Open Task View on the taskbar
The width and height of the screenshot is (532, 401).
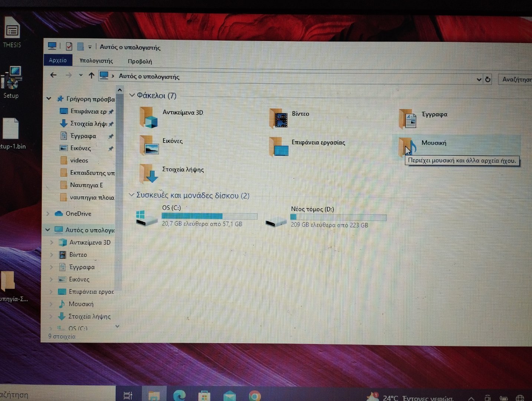point(128,396)
